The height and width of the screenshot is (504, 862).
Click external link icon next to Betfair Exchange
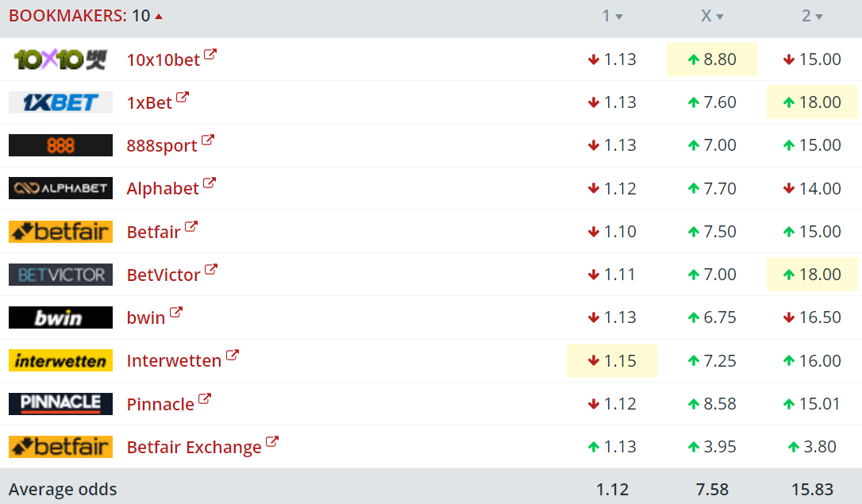[x=272, y=441]
